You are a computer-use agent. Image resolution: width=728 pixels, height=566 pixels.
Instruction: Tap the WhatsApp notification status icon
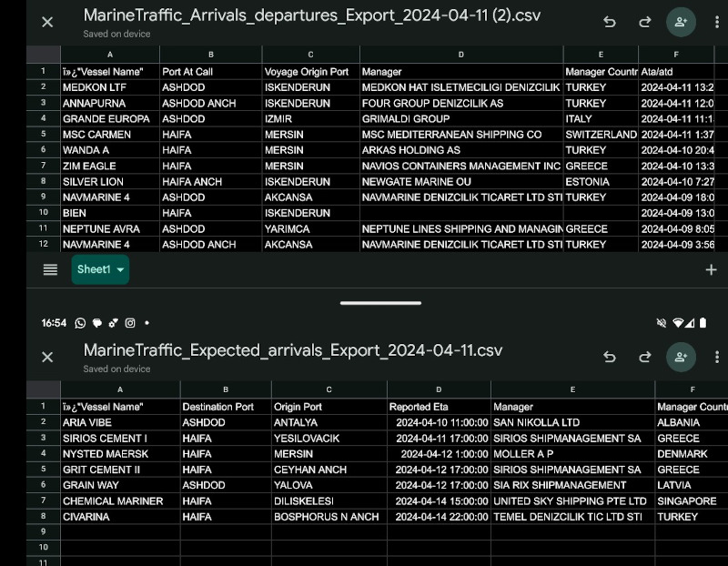pos(80,323)
